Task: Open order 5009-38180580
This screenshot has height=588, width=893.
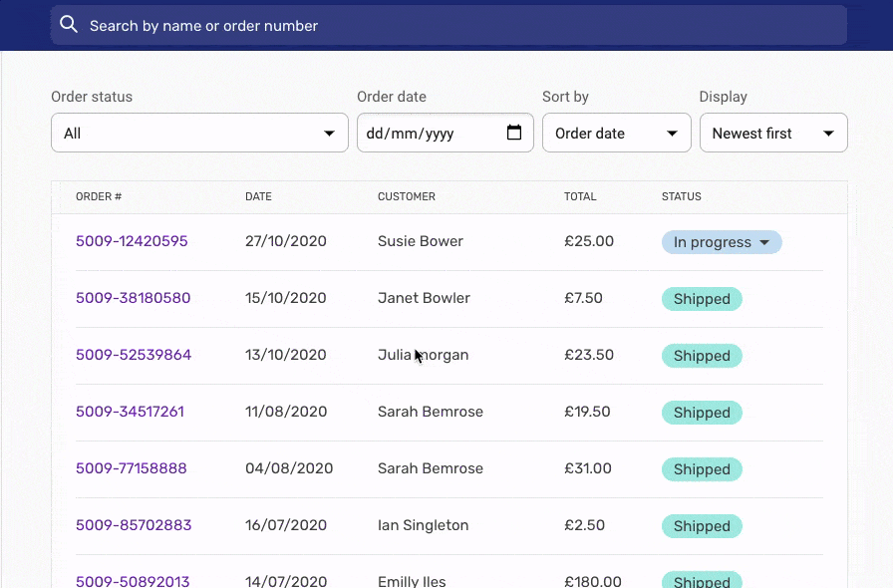Action: tap(133, 298)
